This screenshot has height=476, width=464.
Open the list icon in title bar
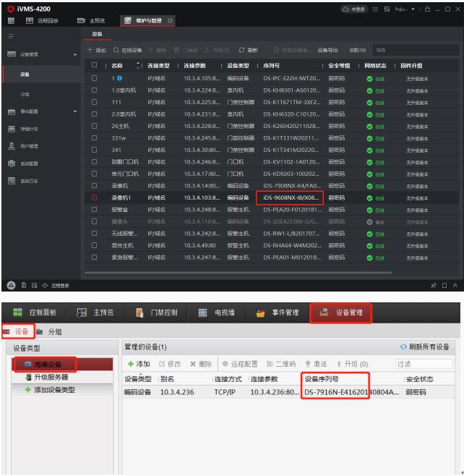(375, 9)
